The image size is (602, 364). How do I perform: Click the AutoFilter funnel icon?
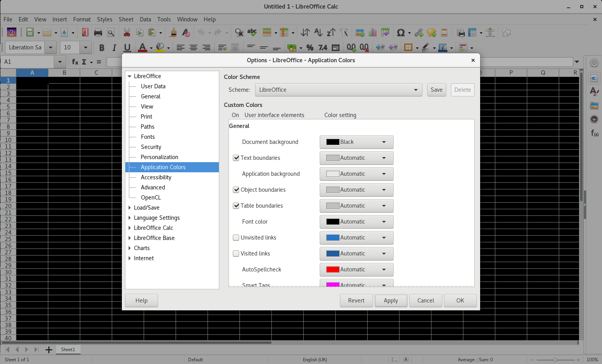coord(344,33)
